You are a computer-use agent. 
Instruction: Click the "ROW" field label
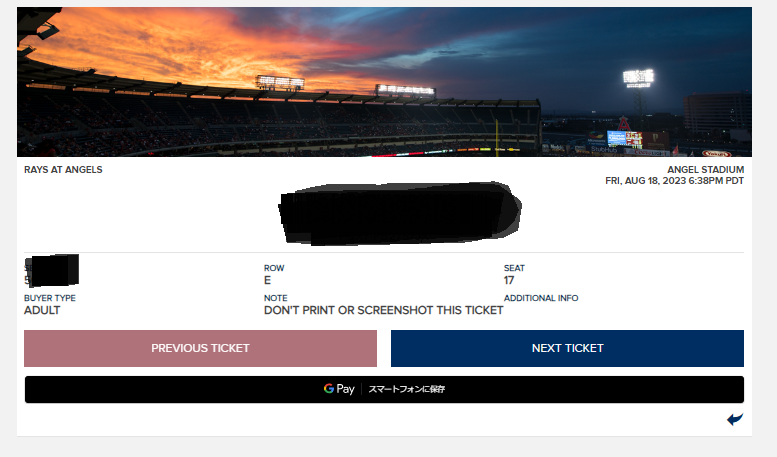pos(274,268)
